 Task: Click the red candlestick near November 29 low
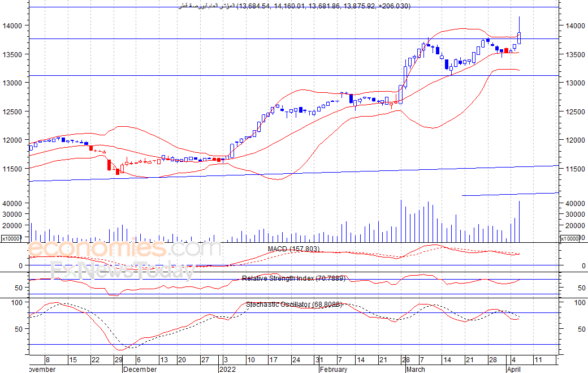click(118, 171)
